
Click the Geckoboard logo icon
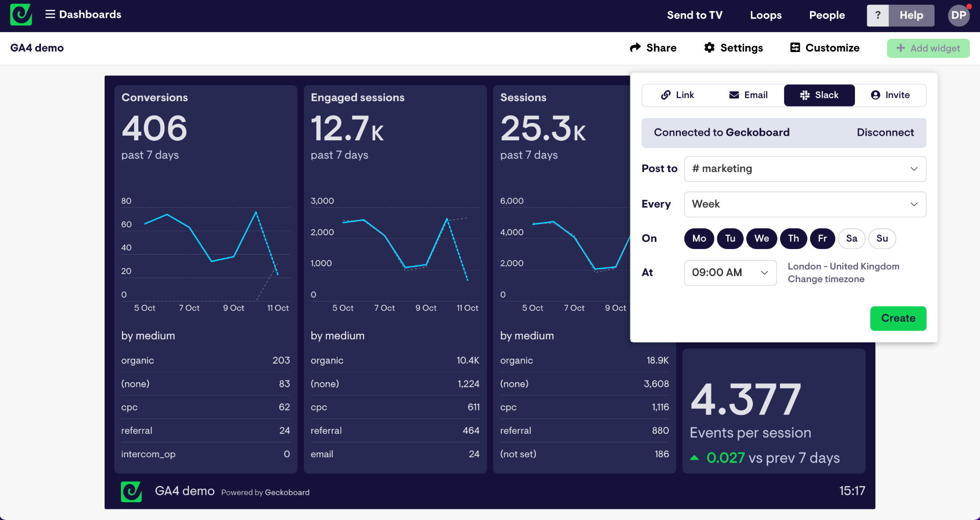click(x=20, y=15)
